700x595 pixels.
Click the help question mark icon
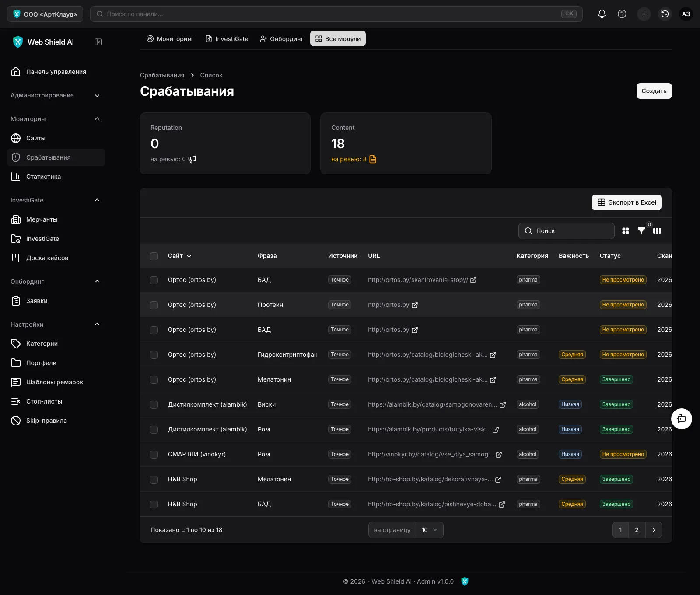tap(622, 14)
